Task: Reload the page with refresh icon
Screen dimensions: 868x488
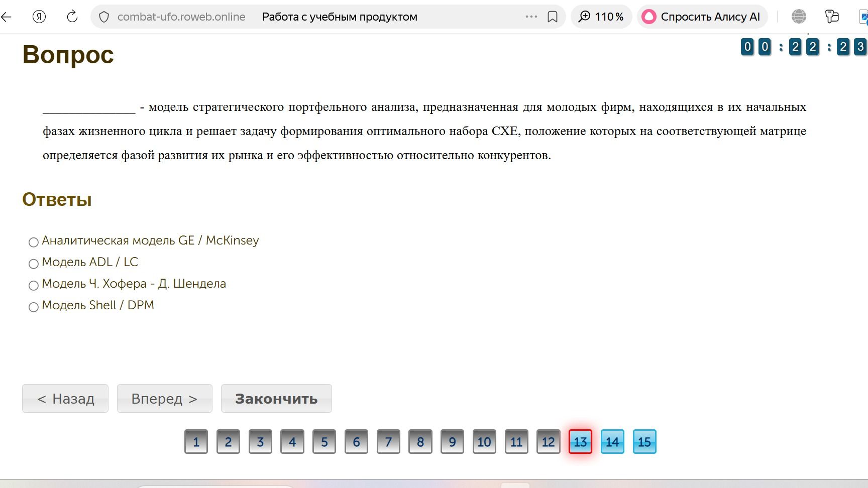Action: (x=72, y=17)
